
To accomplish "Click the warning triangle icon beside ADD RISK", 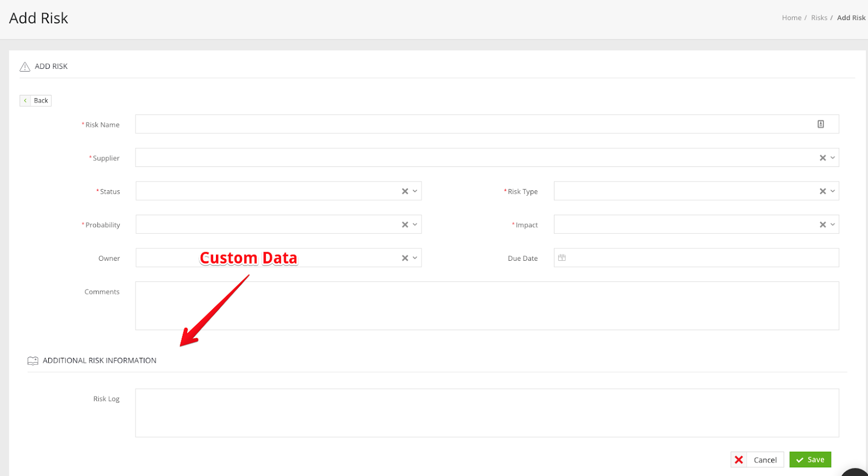I will point(25,67).
